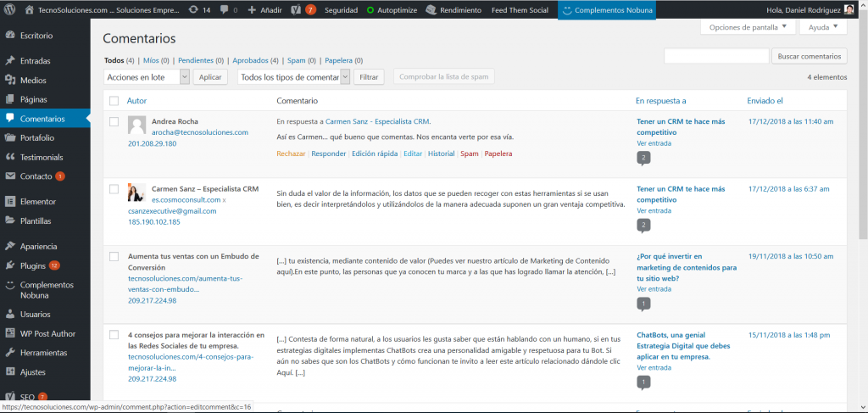Expand the Opciones de pantalla panel
Viewport: 868px width, 413px height.
748,27
